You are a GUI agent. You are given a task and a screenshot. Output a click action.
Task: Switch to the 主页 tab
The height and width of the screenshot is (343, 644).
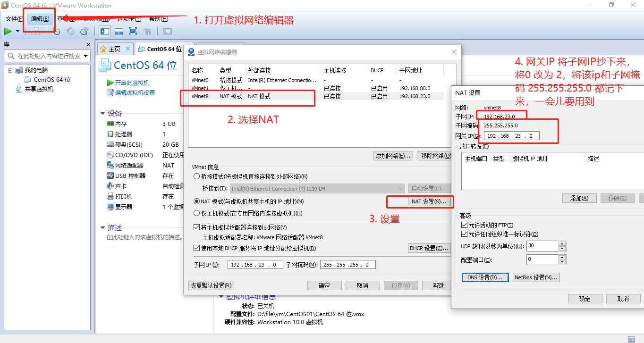click(x=115, y=49)
